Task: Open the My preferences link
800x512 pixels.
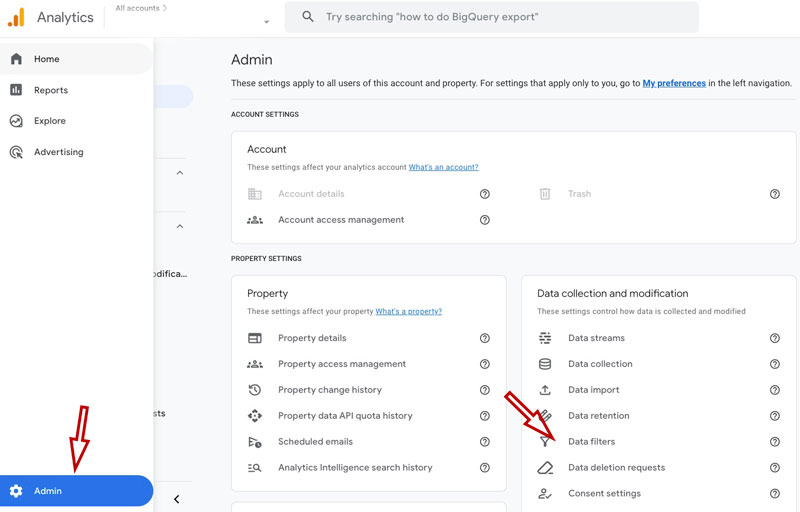Action: click(674, 83)
